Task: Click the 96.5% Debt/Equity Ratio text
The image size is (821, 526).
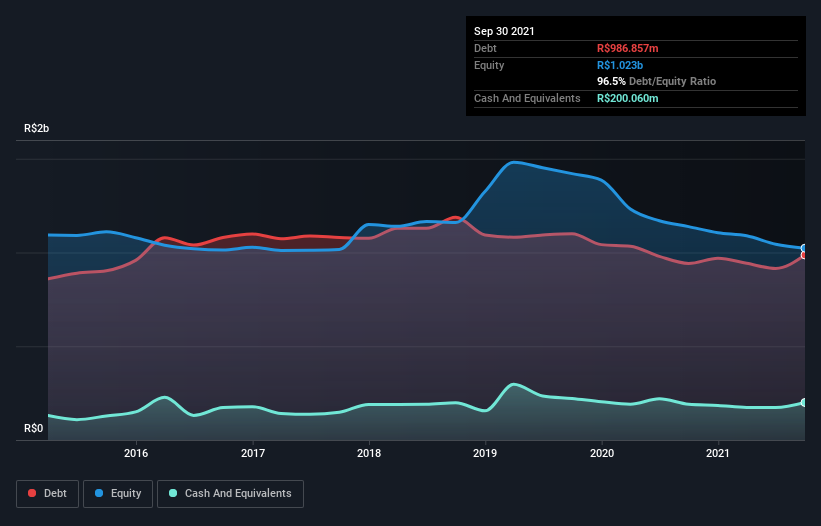Action: click(657, 81)
